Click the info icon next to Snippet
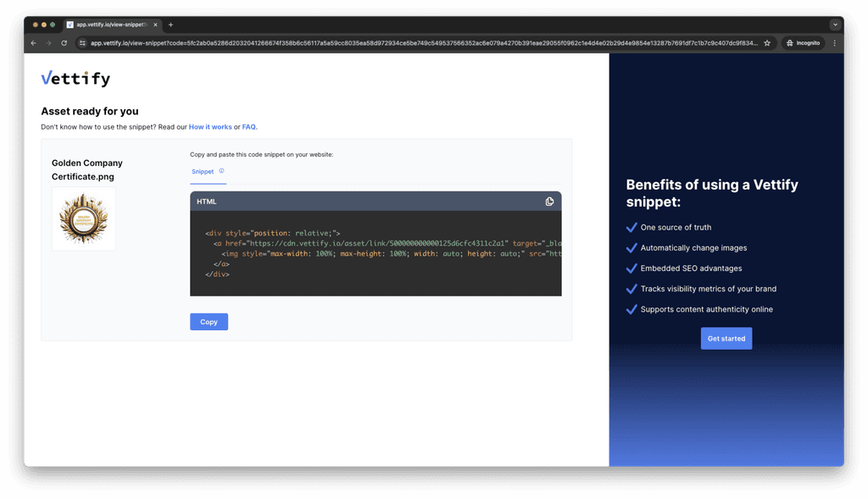This screenshot has height=498, width=868. pos(221,171)
